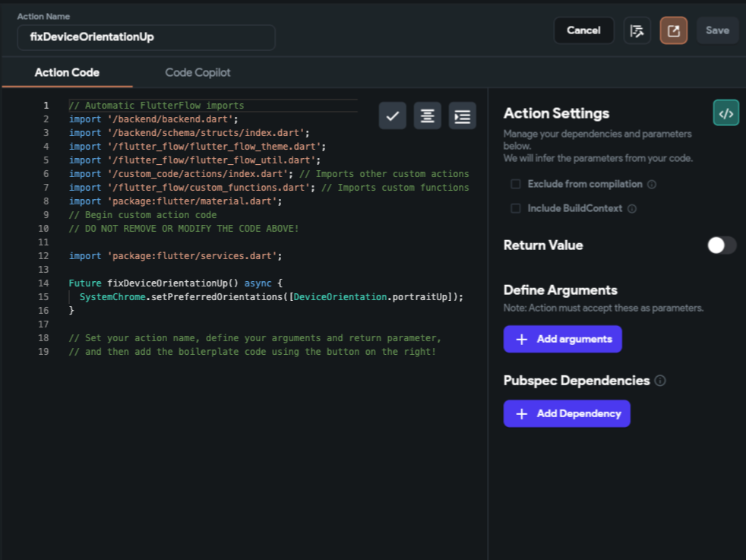Image resolution: width=746 pixels, height=560 pixels.
Task: Enable the Include BuildContext checkbox
Action: pos(516,209)
